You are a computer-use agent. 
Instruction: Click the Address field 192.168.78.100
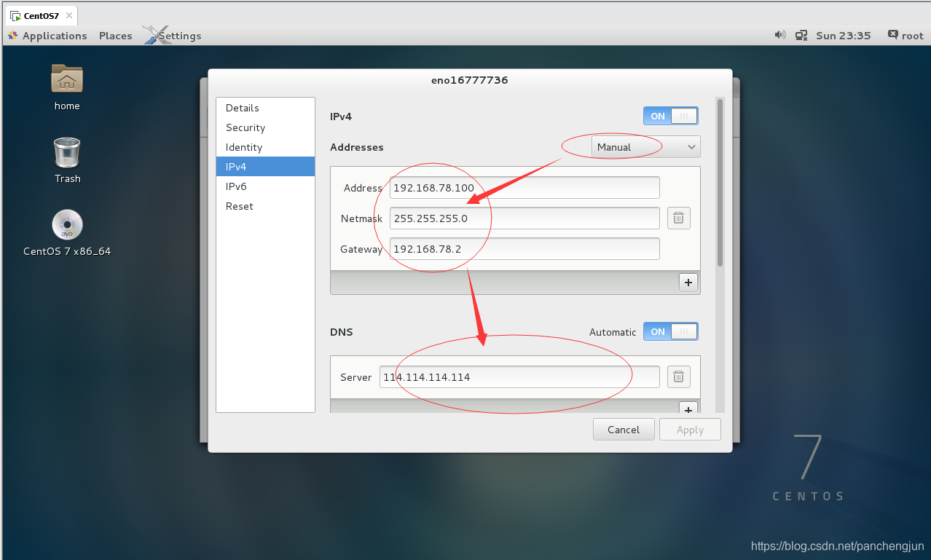(x=525, y=188)
